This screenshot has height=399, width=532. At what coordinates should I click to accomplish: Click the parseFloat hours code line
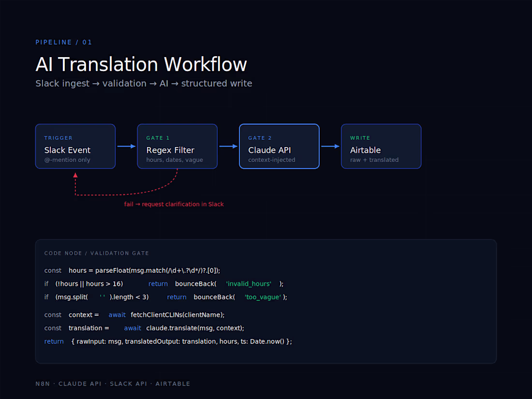(x=132, y=270)
